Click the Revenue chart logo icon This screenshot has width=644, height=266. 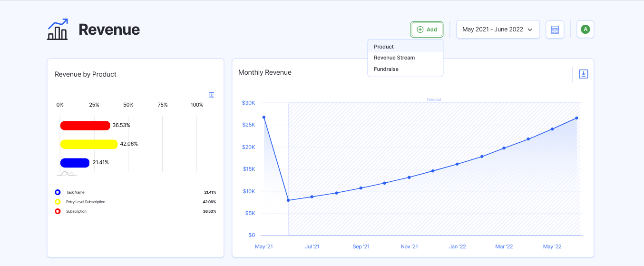point(58,30)
